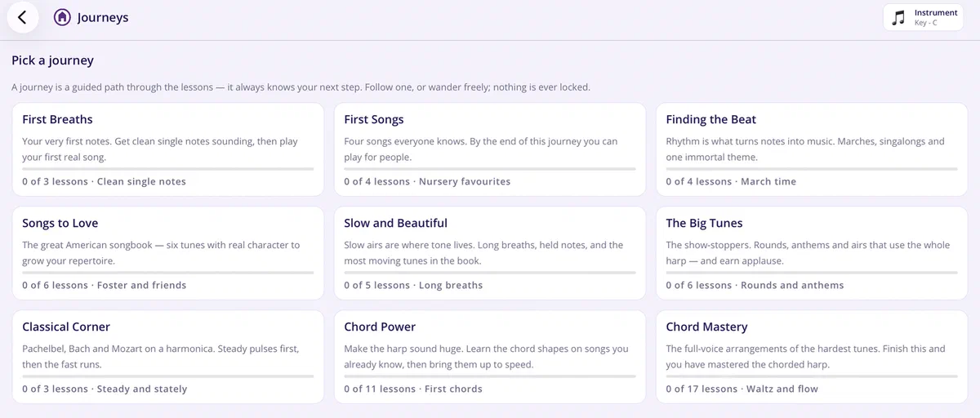Viewport: 980px width, 418px height.
Task: Select the Classical Corner title
Action: pyautogui.click(x=66, y=327)
